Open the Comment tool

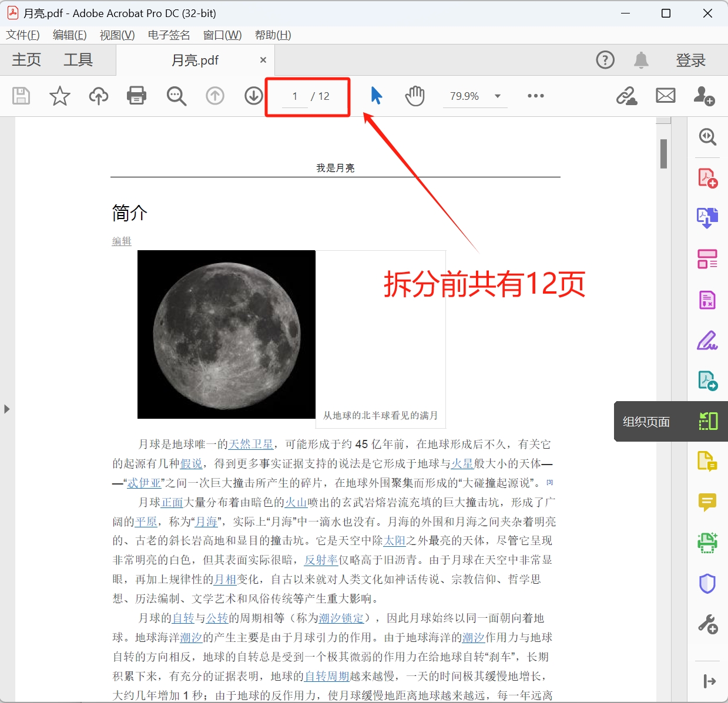pyautogui.click(x=707, y=503)
